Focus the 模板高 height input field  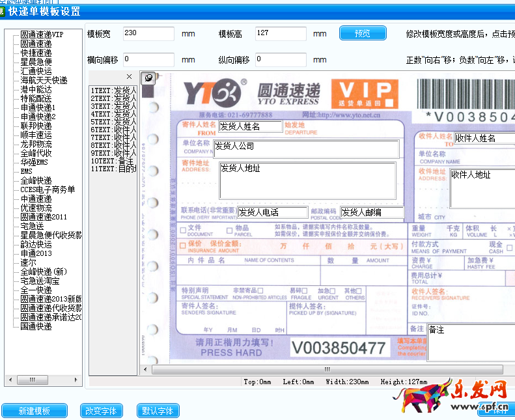tap(281, 33)
